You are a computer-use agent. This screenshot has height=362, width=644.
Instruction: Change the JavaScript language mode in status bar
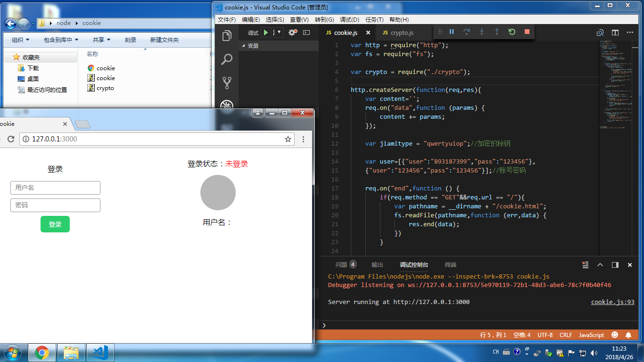(591, 335)
